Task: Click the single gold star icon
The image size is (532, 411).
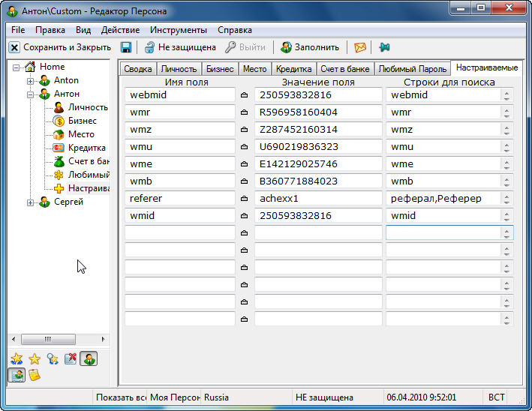Action: point(35,358)
